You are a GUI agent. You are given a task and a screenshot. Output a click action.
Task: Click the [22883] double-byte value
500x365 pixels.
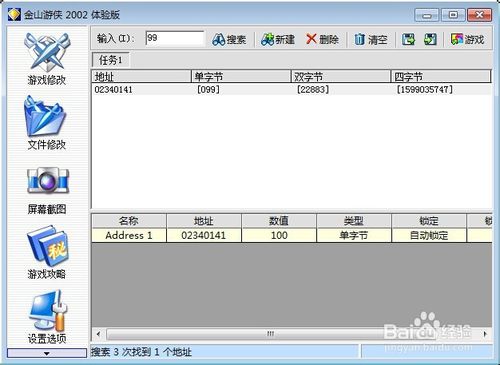pos(313,90)
